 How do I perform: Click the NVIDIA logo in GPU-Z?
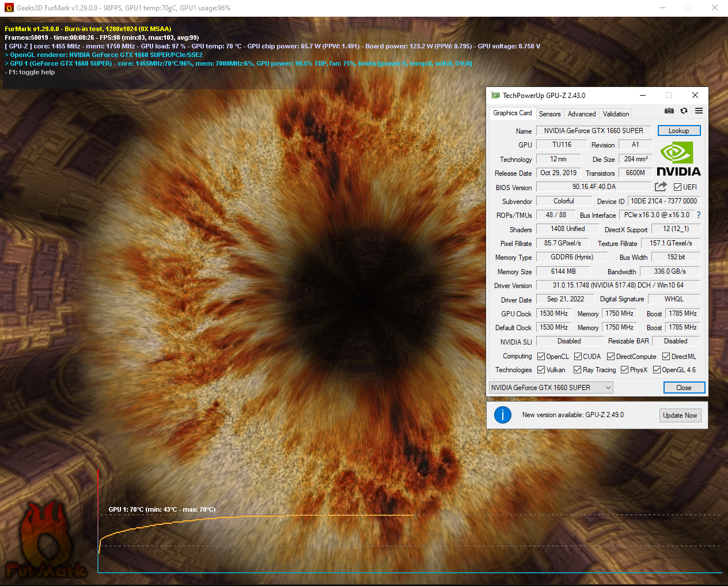(678, 160)
